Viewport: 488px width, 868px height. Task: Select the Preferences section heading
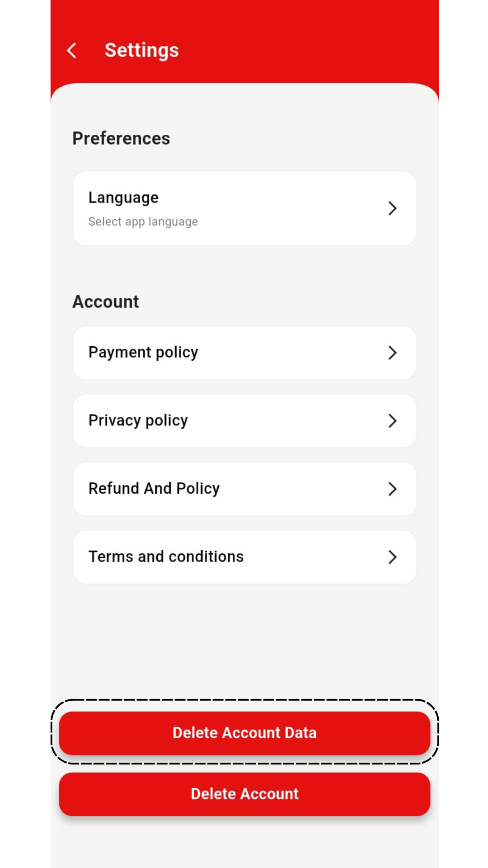(x=121, y=138)
